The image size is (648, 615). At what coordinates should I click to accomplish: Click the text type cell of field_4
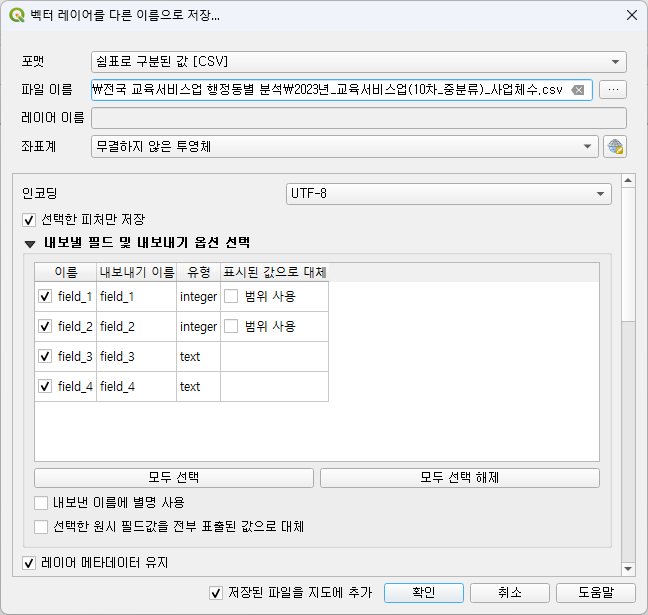(x=198, y=386)
